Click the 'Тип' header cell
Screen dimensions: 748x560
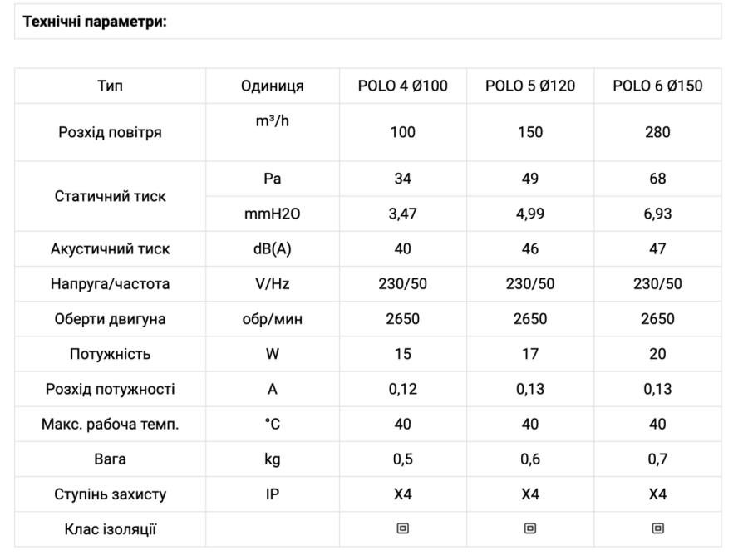[x=111, y=86]
